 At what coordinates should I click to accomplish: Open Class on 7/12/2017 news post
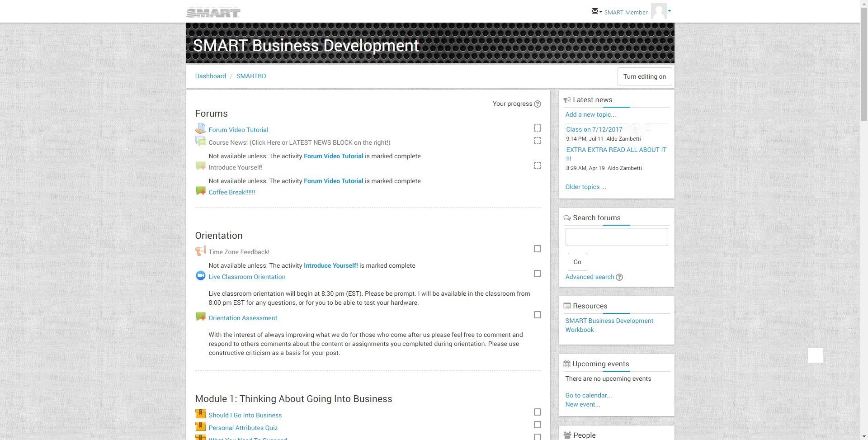pyautogui.click(x=594, y=129)
